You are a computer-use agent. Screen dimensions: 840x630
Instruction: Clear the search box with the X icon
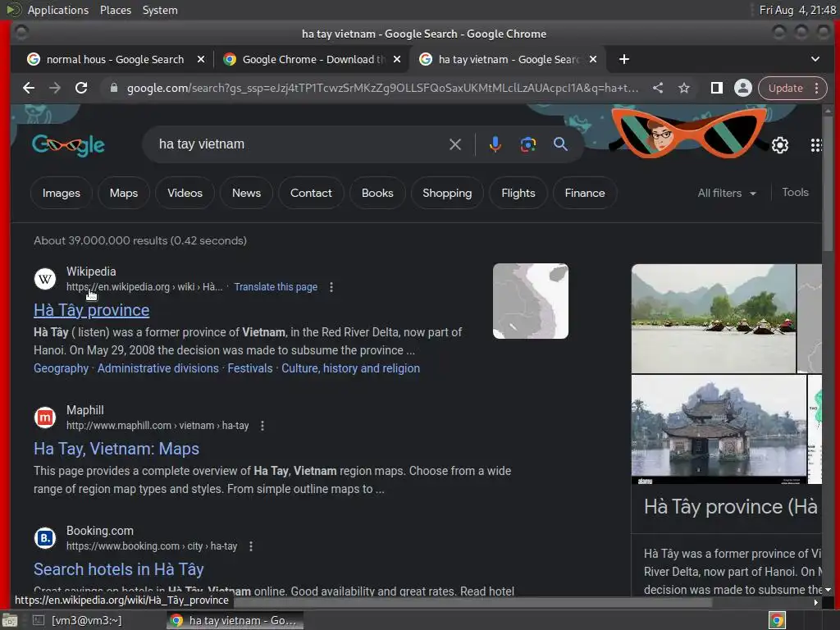(x=454, y=144)
